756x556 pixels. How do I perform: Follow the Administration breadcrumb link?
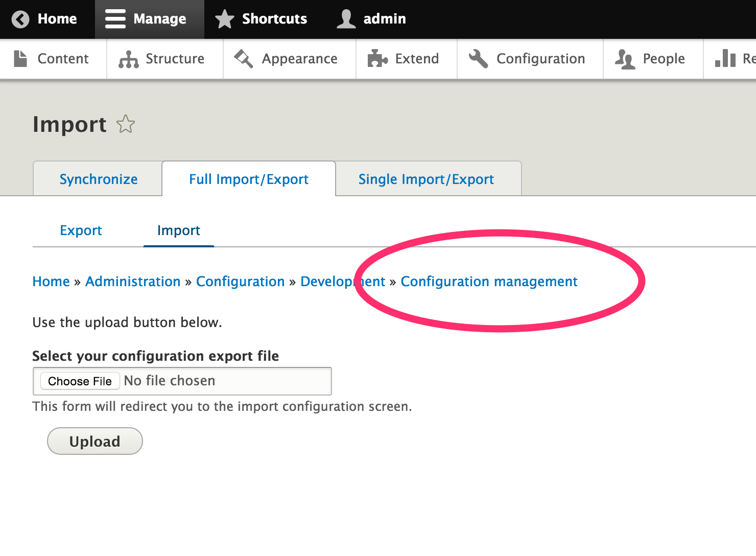pos(133,282)
